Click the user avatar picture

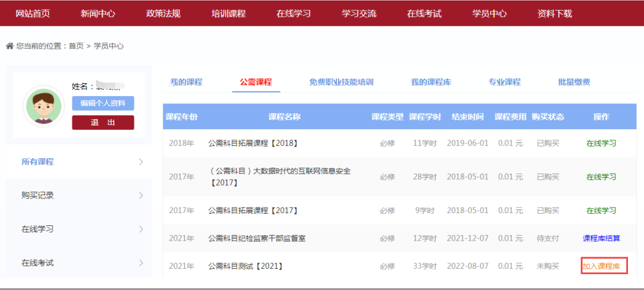pyautogui.click(x=44, y=105)
